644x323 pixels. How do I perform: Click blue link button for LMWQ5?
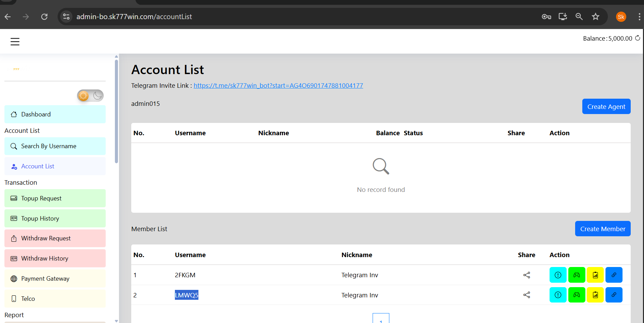(x=614, y=295)
